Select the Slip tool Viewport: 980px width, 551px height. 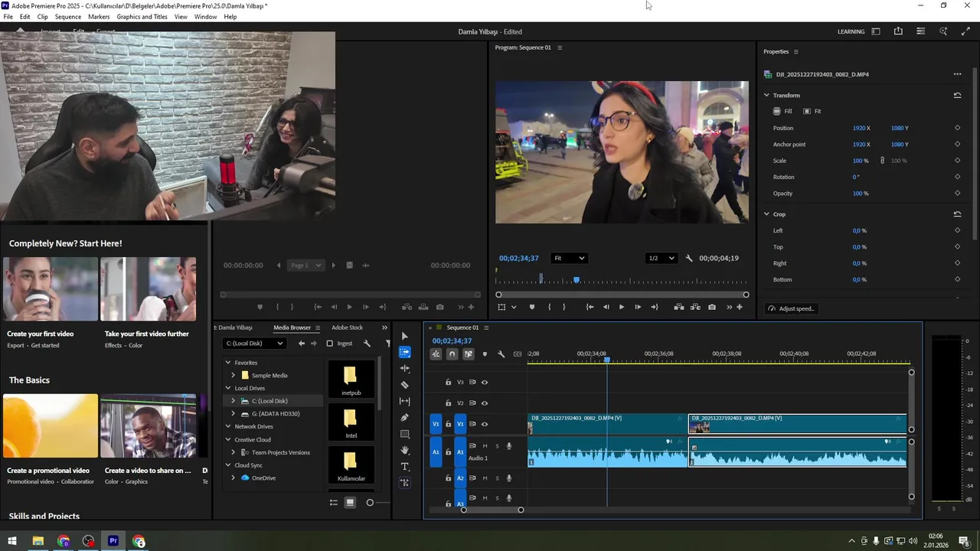405,401
